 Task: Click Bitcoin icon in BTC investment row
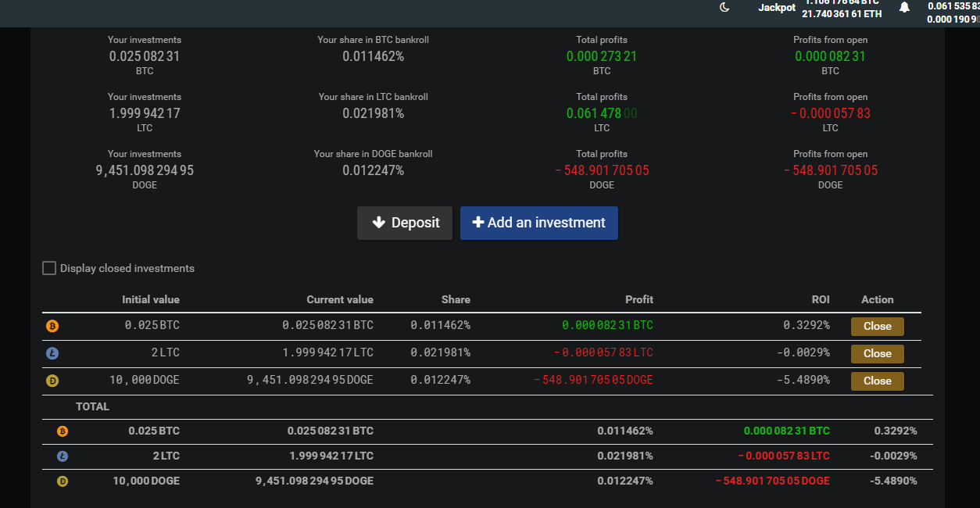[53, 326]
